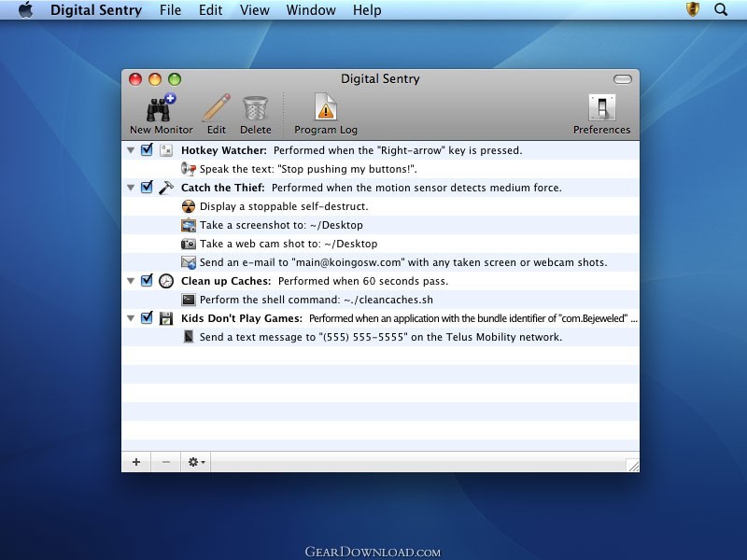The width and height of the screenshot is (747, 560).
Task: Click the Delete trash can icon
Action: (255, 108)
